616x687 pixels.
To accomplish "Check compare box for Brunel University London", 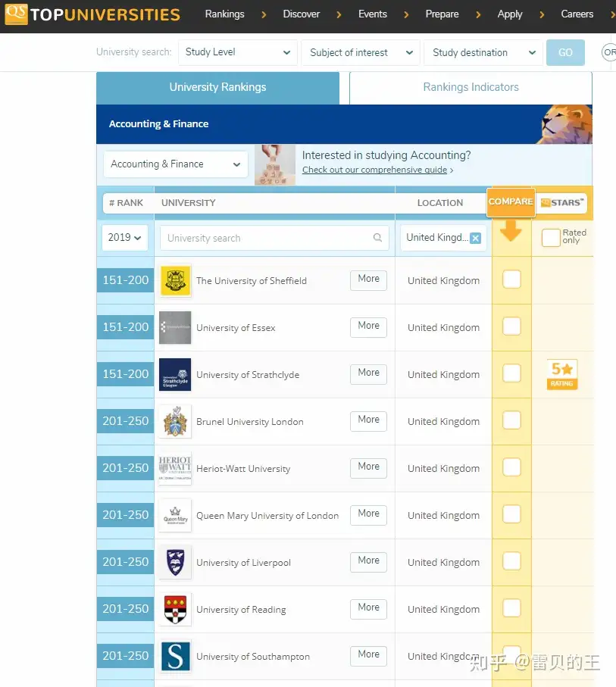I will [511, 420].
